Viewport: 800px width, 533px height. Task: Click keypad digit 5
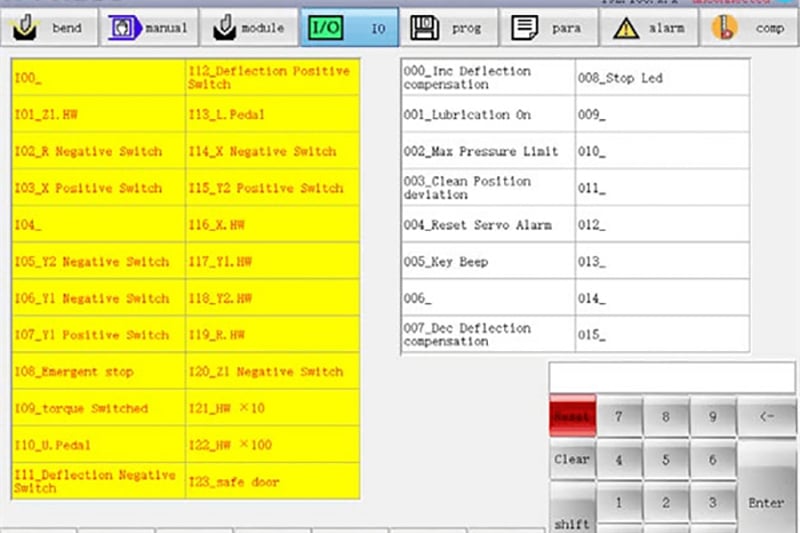[666, 460]
